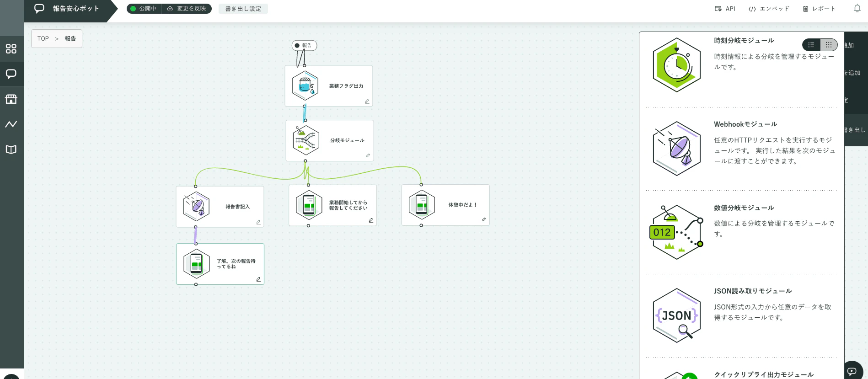Open the support chat bubble button

852,371
